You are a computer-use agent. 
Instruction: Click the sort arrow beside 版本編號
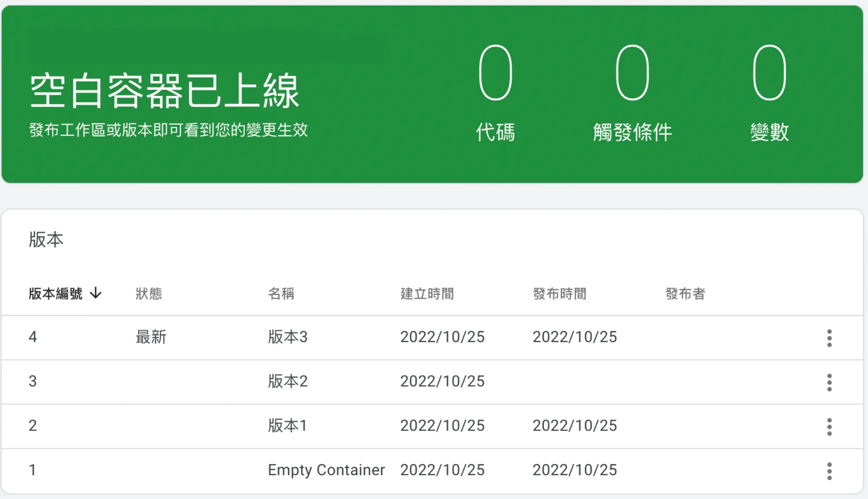point(95,293)
